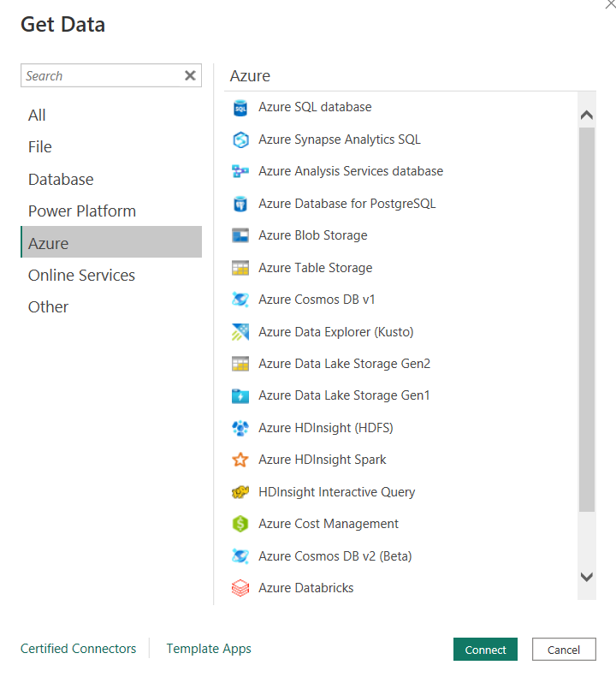Click the connector list scrollbar thumb

click(x=586, y=317)
